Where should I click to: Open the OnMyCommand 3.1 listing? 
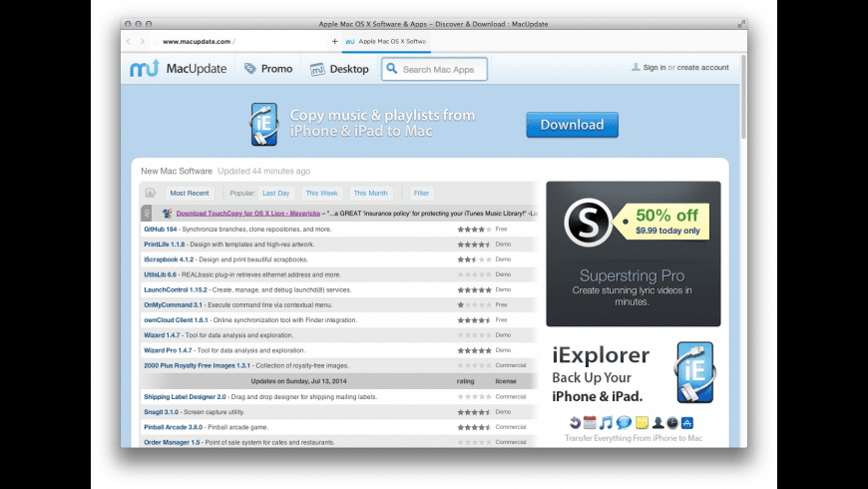pyautogui.click(x=173, y=304)
